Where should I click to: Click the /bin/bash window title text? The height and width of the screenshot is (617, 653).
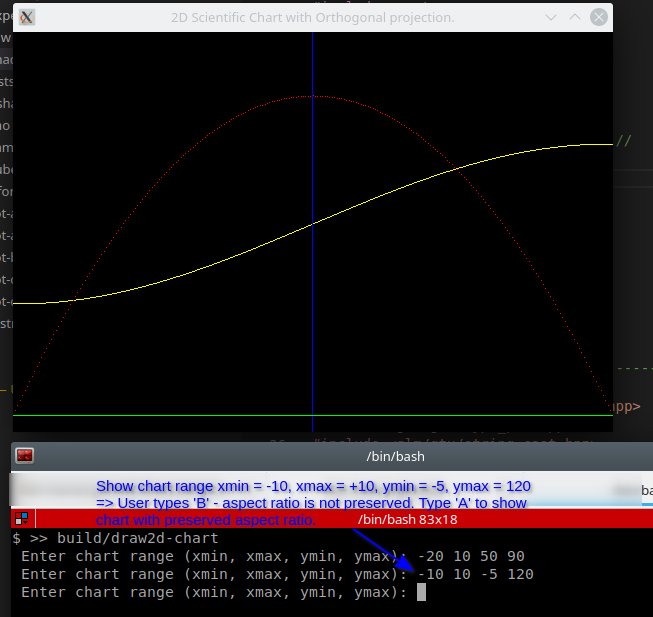[395, 456]
